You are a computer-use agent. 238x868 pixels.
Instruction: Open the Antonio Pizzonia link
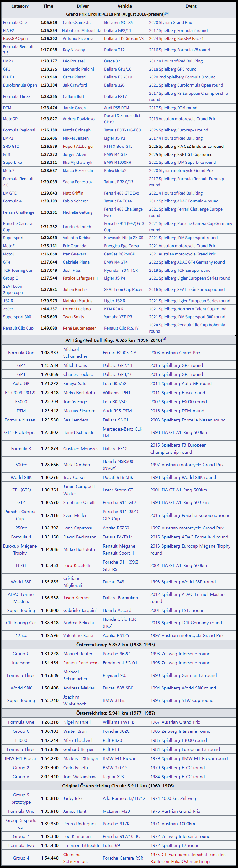[78, 39]
